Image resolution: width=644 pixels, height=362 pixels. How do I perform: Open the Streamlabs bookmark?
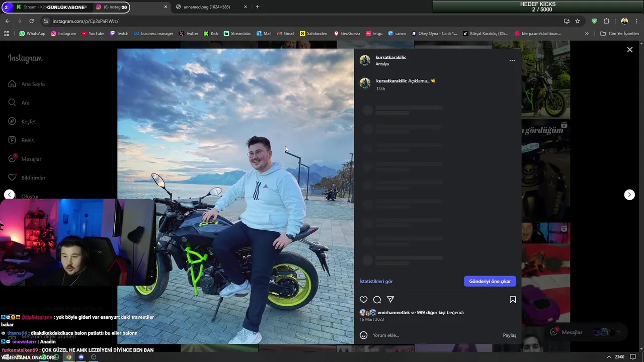tap(237, 34)
